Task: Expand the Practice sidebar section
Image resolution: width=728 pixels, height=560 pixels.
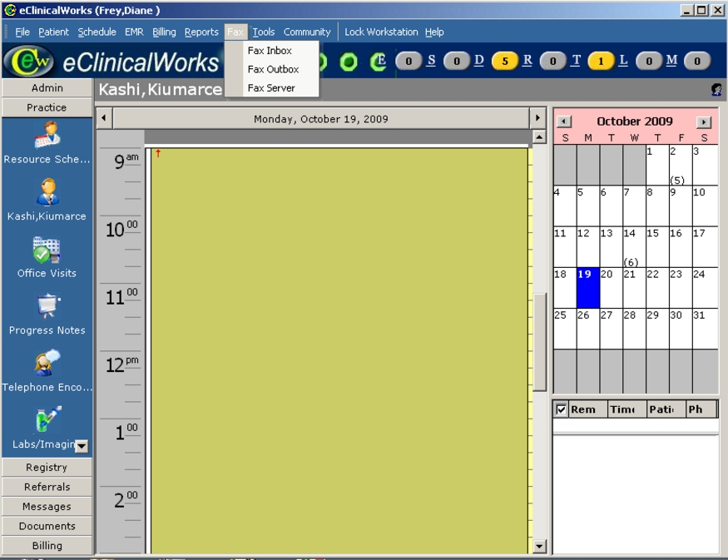Action: 47,107
